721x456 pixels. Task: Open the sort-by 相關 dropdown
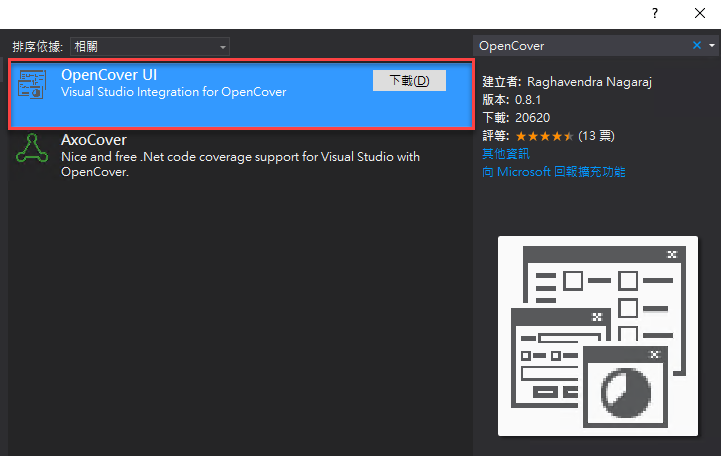[150, 46]
